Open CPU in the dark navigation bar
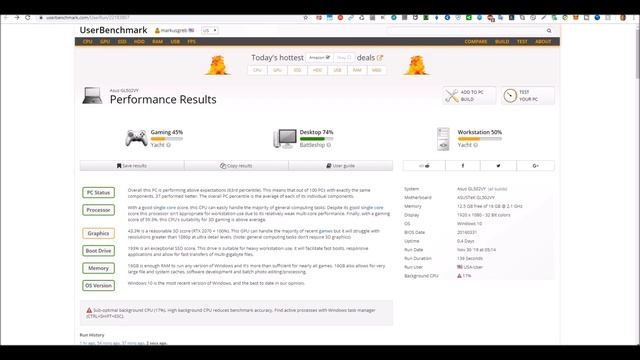Viewport: 640px width, 360px height. pyautogui.click(x=87, y=42)
